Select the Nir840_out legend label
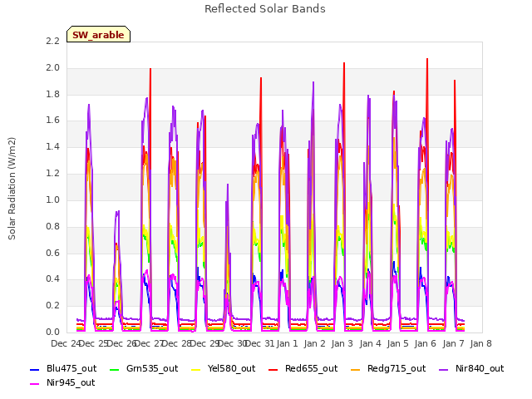The image size is (532, 399). [x=480, y=369]
